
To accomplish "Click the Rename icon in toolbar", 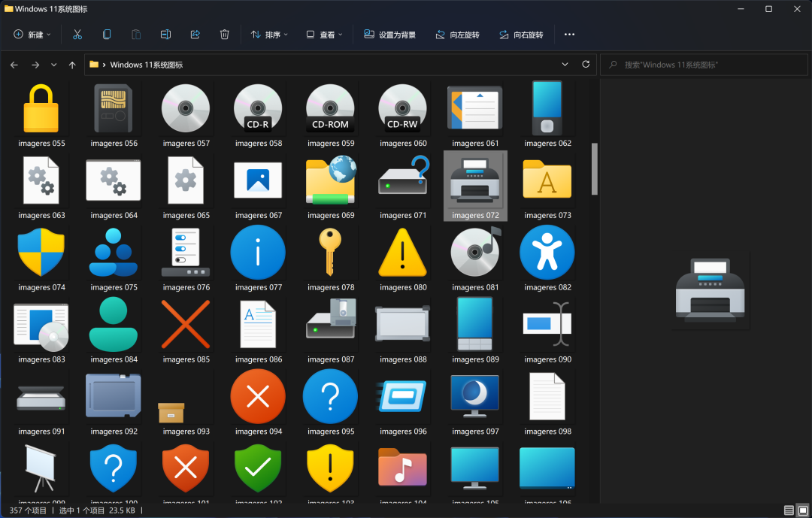I will point(165,35).
